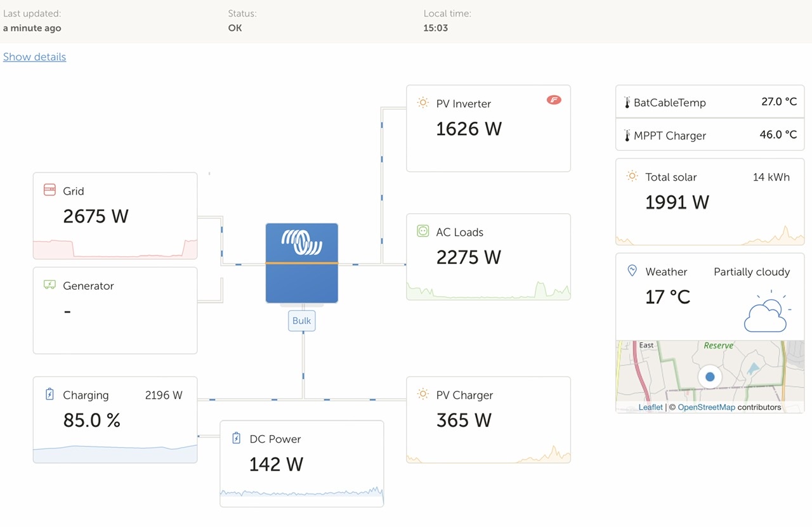The width and height of the screenshot is (812, 527).
Task: Click the PV Charger sun icon
Action: 422,394
